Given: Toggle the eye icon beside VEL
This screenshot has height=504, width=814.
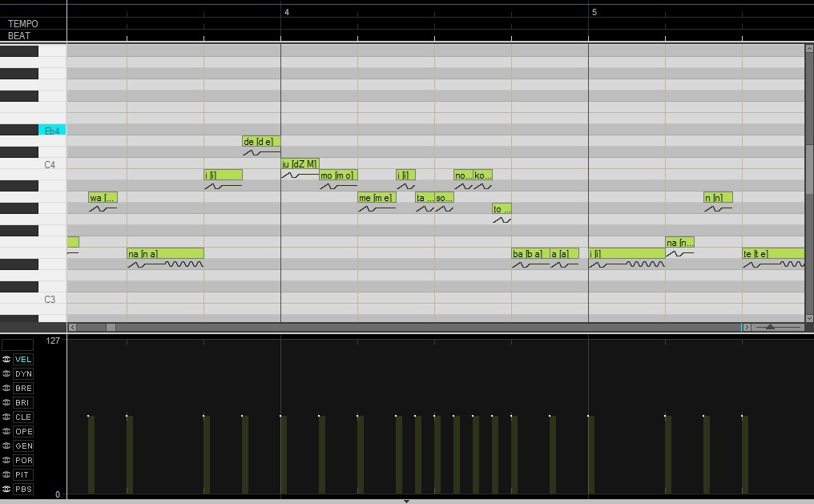Looking at the screenshot, I should point(6,359).
